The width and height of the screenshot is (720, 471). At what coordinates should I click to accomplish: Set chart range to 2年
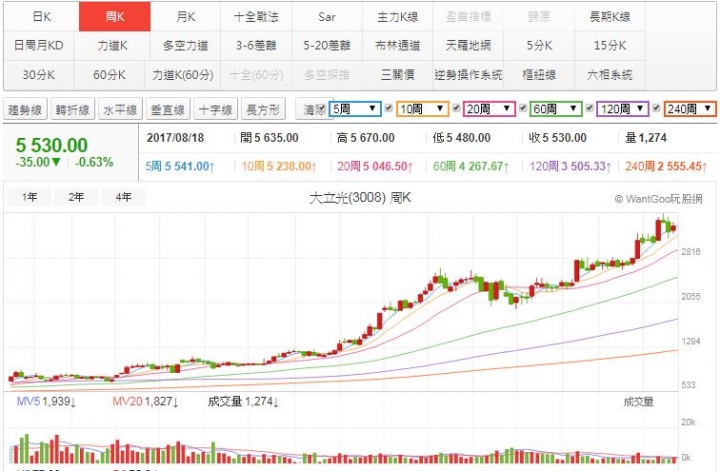[76, 197]
